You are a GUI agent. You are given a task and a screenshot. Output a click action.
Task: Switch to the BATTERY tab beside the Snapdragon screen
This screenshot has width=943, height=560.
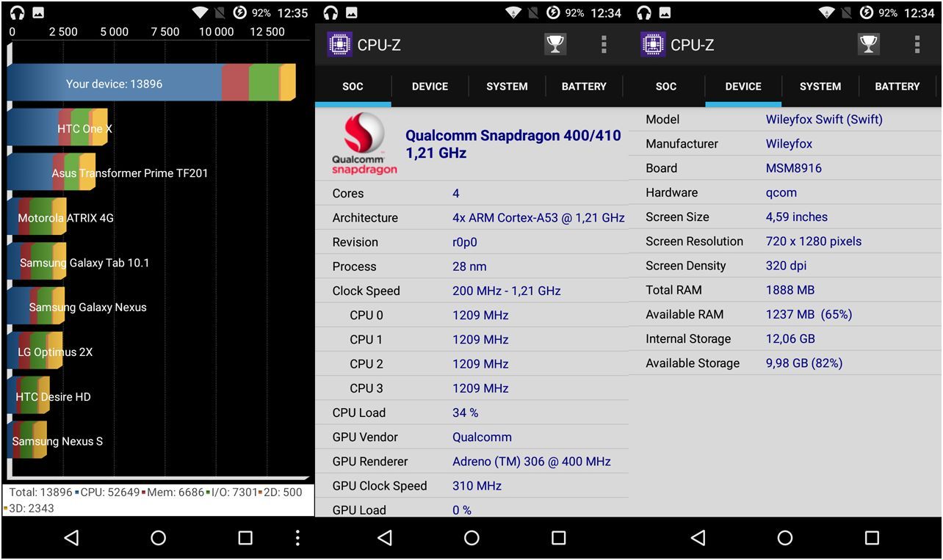(x=584, y=87)
